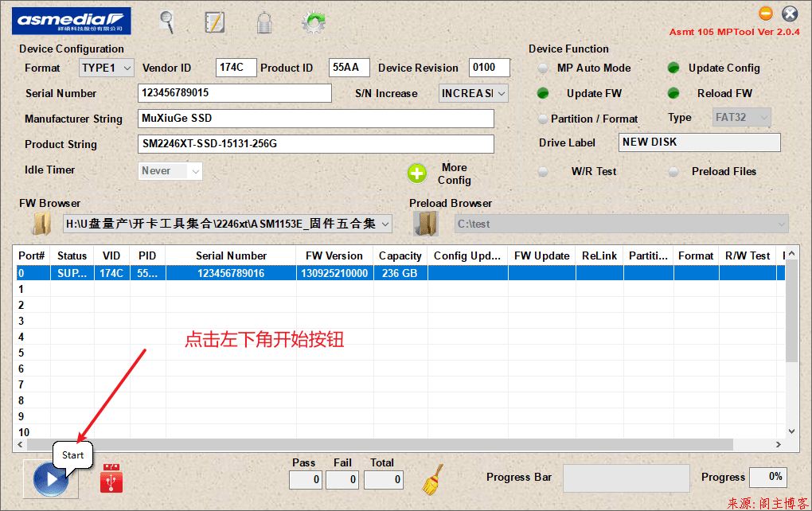Click the Pass count field
This screenshot has height=511, width=812.
click(x=306, y=479)
